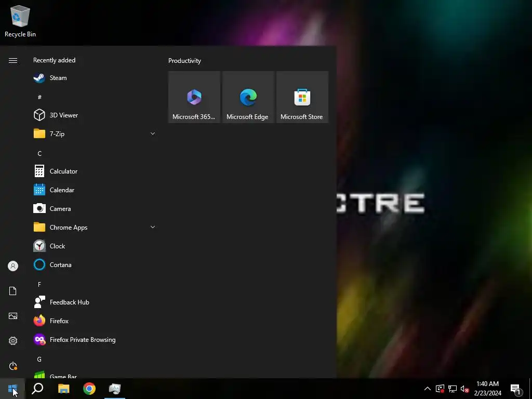Image resolution: width=532 pixels, height=399 pixels.
Task: Launch Steam from Recently added
Action: coord(95,78)
